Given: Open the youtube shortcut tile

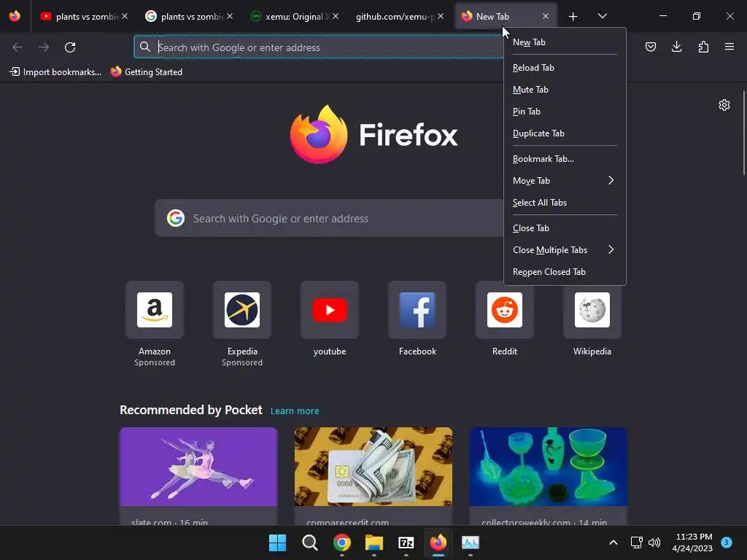Looking at the screenshot, I should [330, 310].
